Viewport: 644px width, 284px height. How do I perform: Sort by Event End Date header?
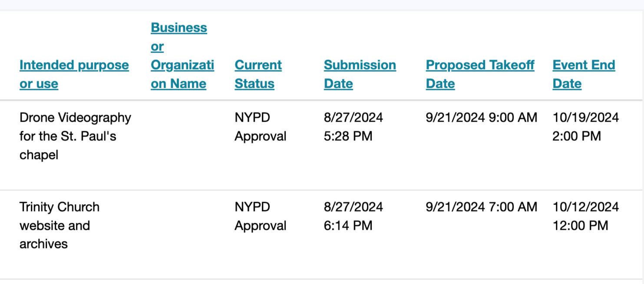(584, 66)
